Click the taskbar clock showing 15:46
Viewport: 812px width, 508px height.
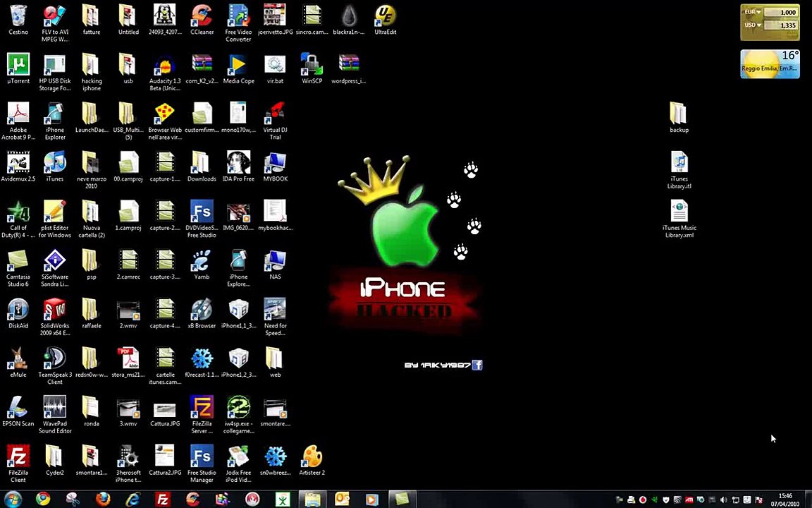(785, 496)
